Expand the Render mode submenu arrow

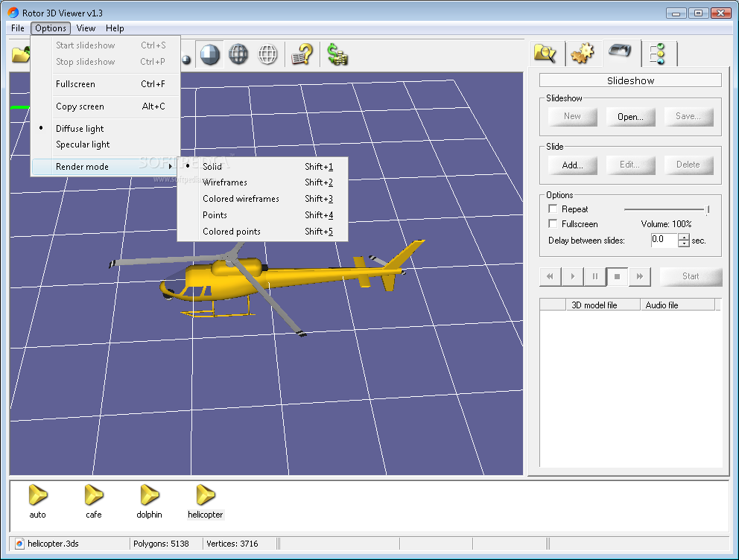click(170, 166)
